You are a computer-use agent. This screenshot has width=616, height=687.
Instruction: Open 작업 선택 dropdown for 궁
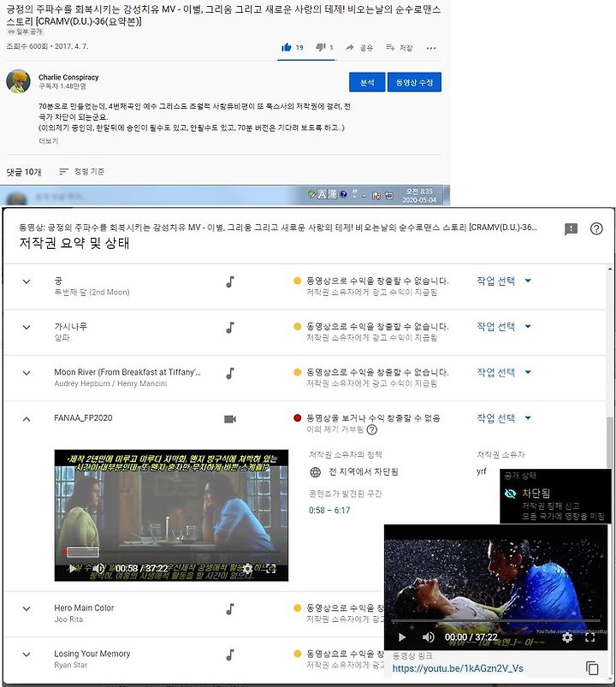coord(504,281)
